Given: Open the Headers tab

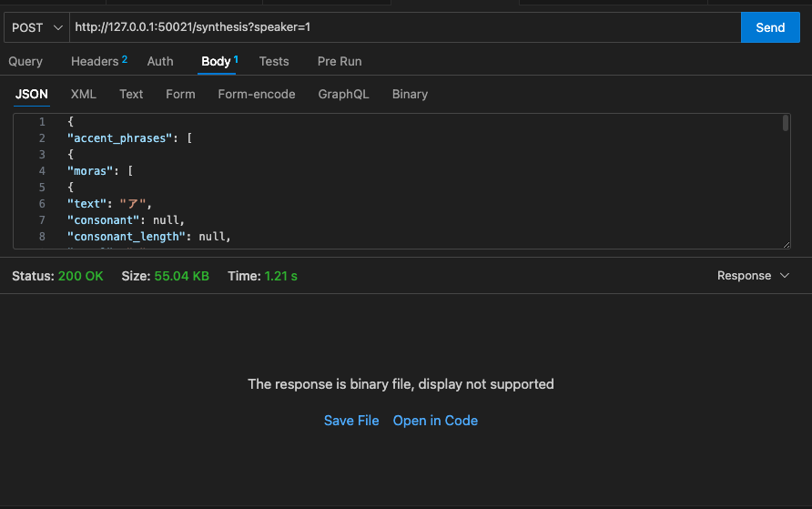Looking at the screenshot, I should tap(99, 61).
